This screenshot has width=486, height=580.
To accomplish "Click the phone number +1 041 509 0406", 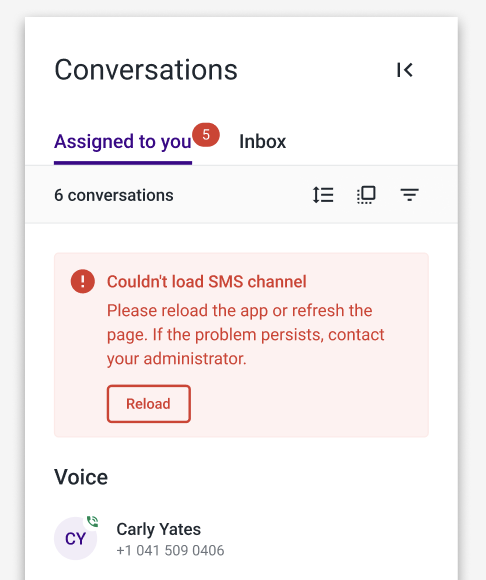I will (x=170, y=550).
